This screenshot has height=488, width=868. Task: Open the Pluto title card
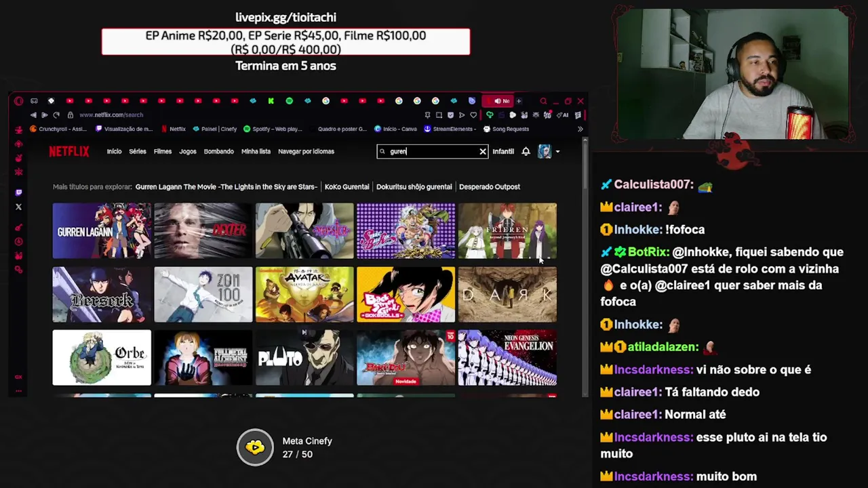coord(304,357)
